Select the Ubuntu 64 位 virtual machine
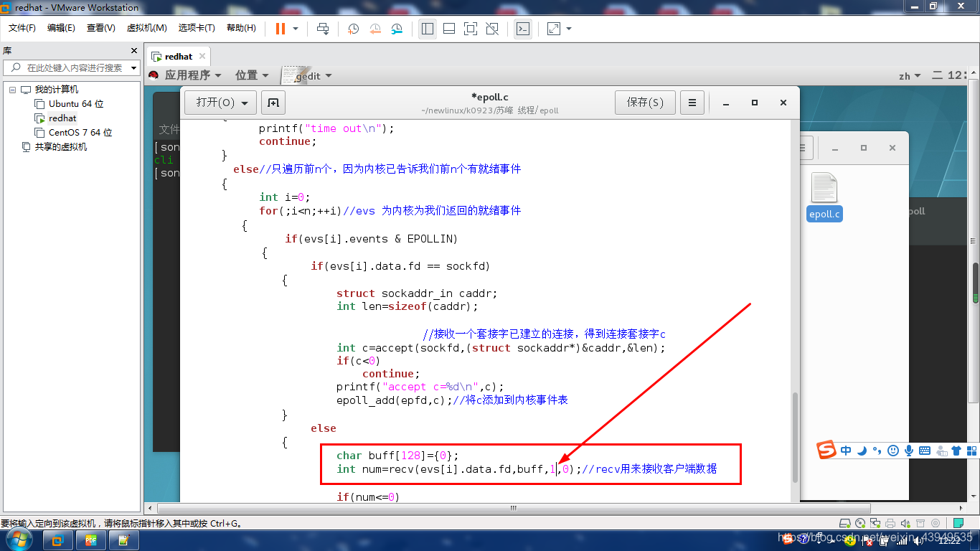The image size is (980, 551). point(69,104)
